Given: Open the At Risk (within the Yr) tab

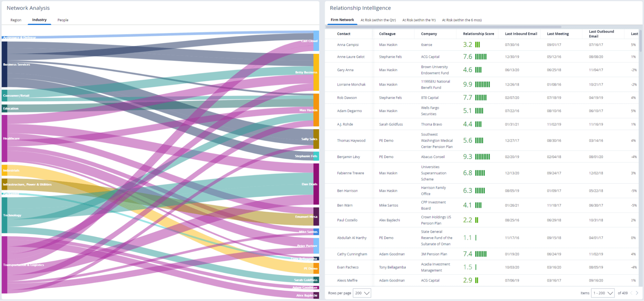Looking at the screenshot, I should [x=418, y=20].
